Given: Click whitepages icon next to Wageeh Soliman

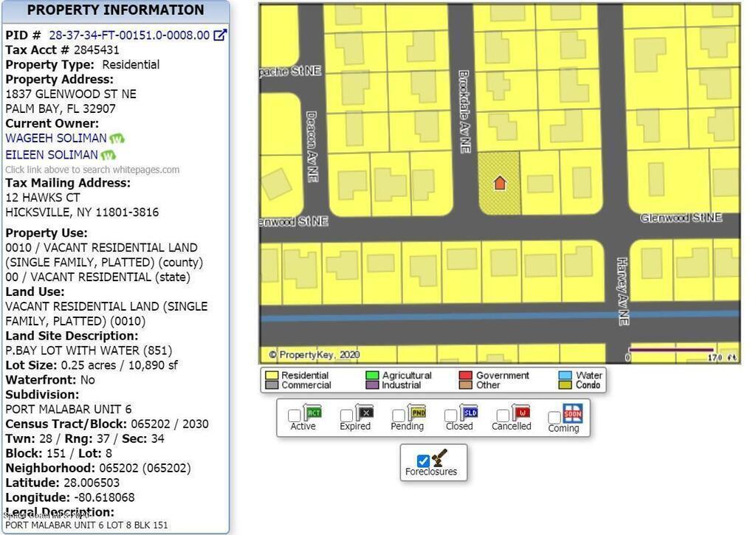Looking at the screenshot, I should click(117, 139).
